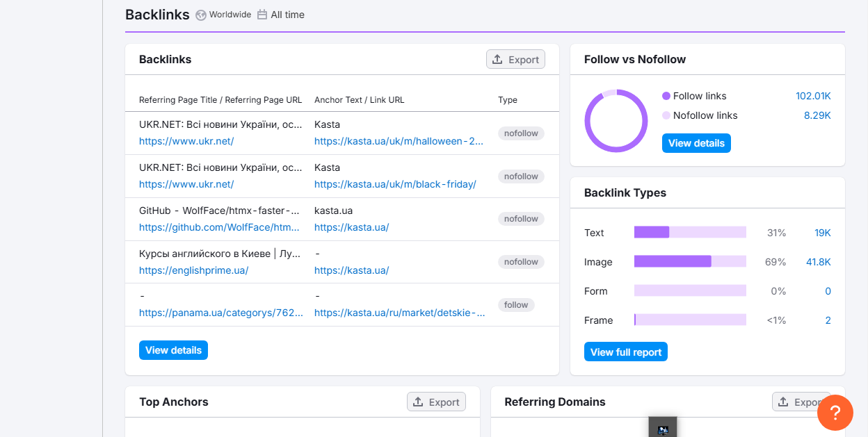Click the 2 Frame backlinks value
Viewport: 868px width, 437px height.
[828, 320]
